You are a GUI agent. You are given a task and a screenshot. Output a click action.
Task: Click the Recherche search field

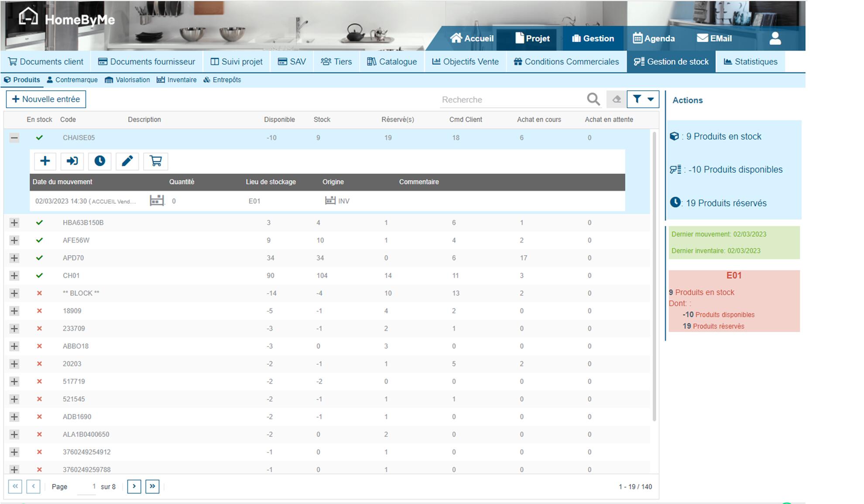click(x=511, y=99)
